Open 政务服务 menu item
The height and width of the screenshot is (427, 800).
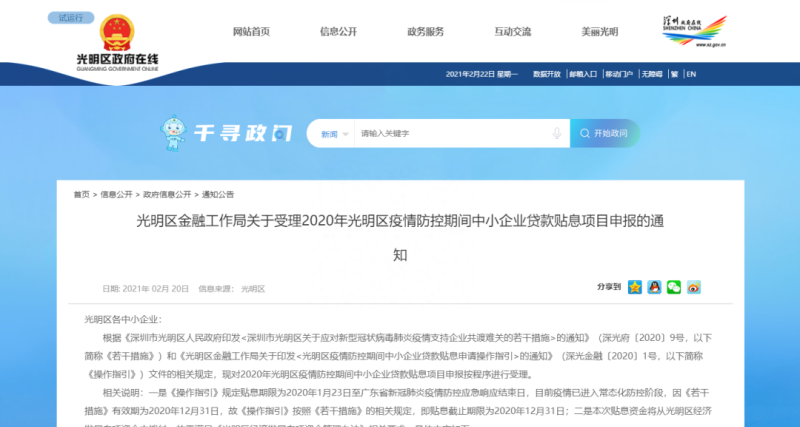point(426,32)
